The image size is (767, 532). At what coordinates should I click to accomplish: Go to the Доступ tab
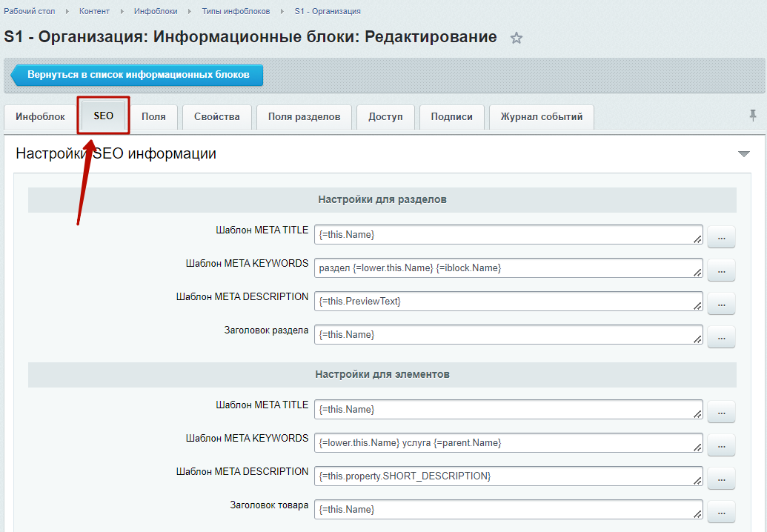click(385, 117)
